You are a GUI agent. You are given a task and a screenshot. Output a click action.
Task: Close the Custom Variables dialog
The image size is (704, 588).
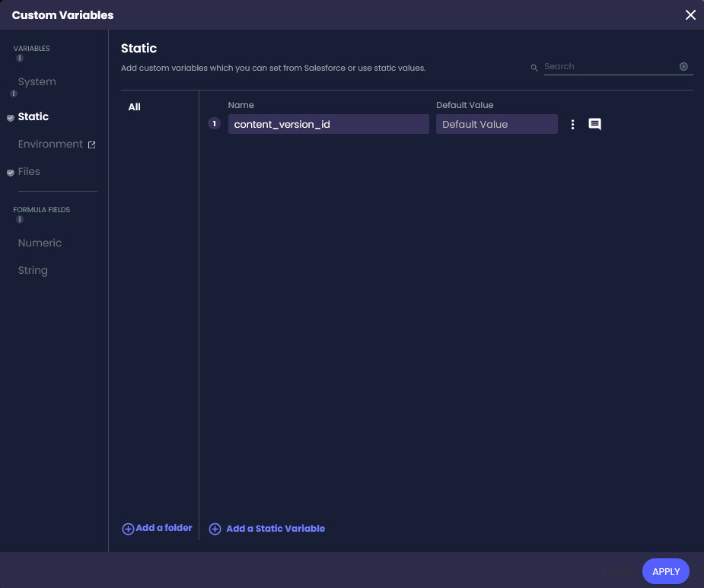tap(690, 14)
